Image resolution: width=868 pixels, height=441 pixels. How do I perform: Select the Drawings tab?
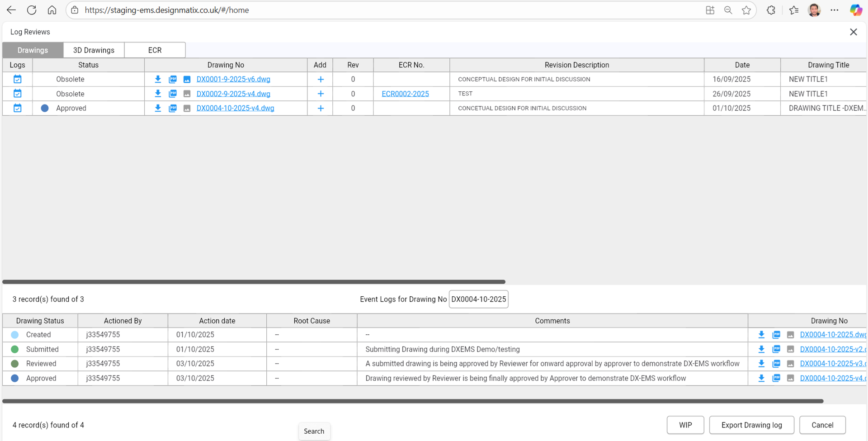point(33,50)
